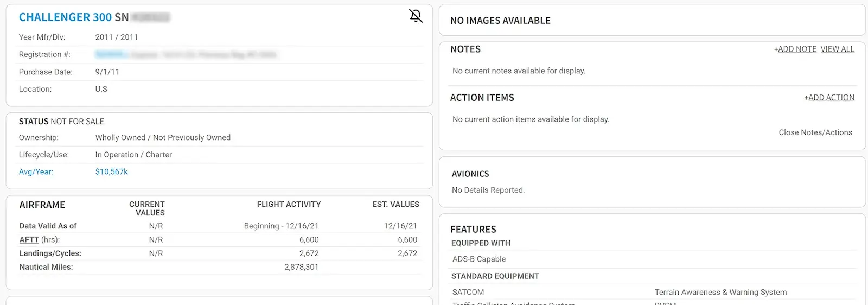Select the ACTION ITEMS heading
The image size is (868, 305).
pos(482,98)
